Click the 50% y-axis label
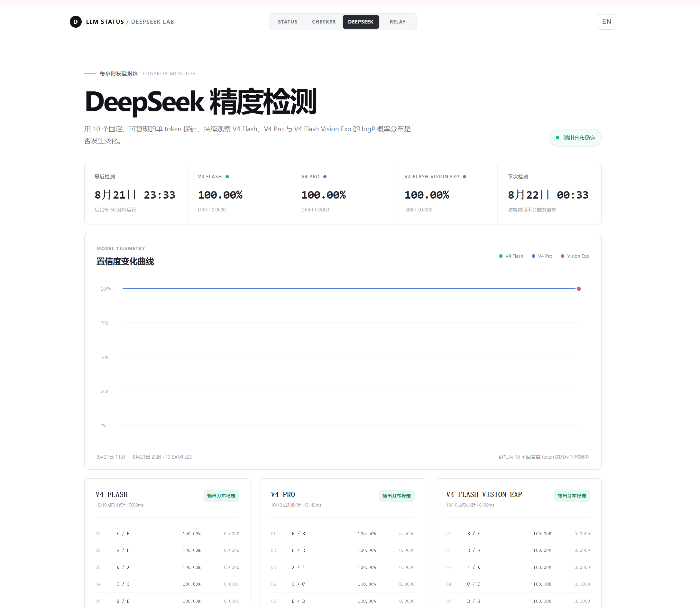 [104, 357]
